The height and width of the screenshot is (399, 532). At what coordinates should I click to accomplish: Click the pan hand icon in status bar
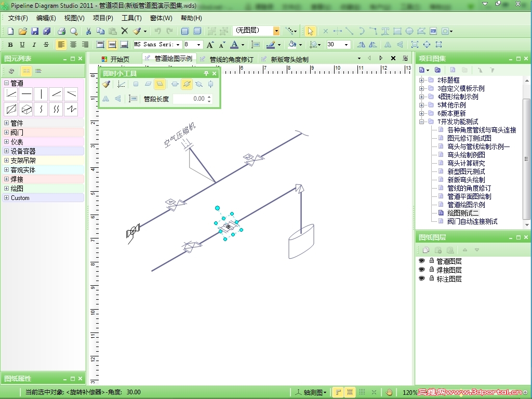pyautogui.click(x=389, y=393)
